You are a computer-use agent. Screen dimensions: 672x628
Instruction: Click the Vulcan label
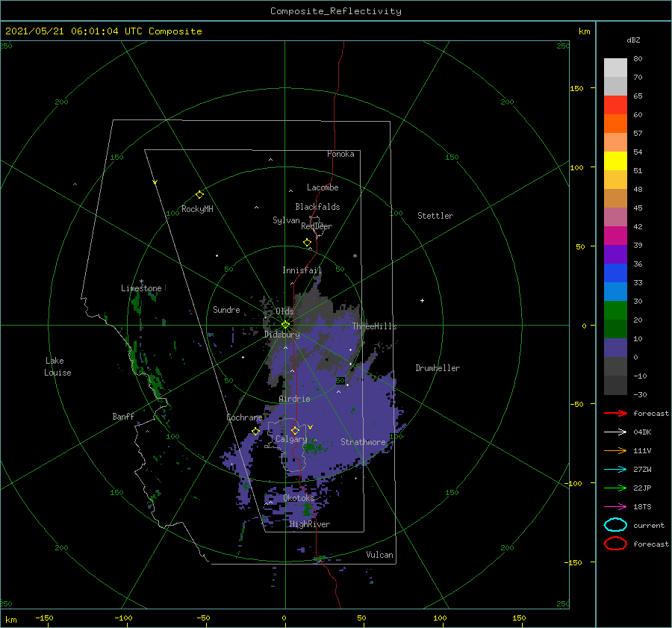[x=379, y=555]
